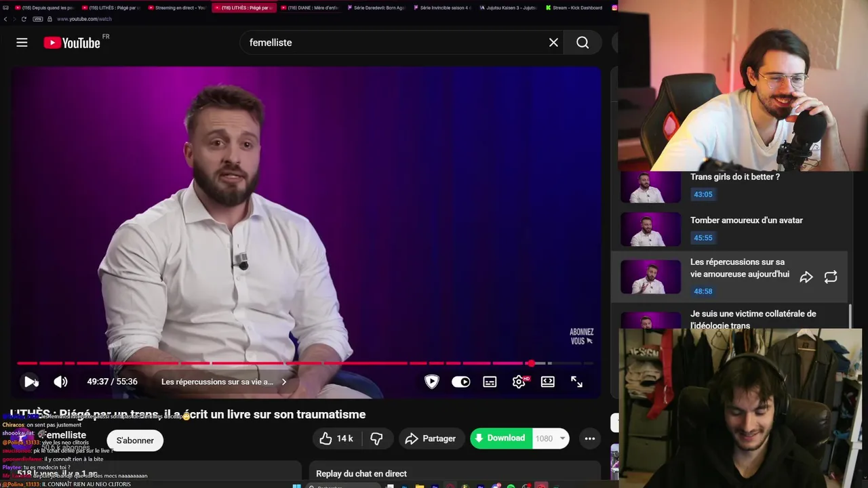Run the search with the magnifier button
Viewport: 868px width, 488px height.
click(583, 43)
